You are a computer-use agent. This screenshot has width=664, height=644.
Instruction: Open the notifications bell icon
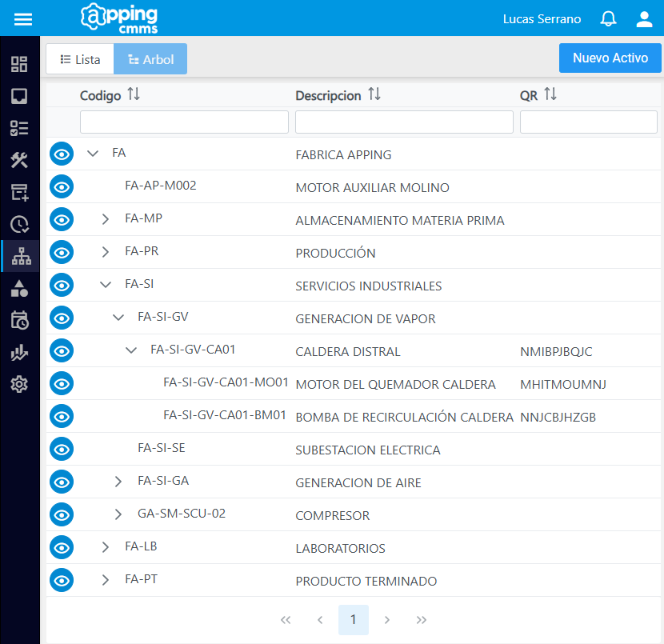point(608,18)
